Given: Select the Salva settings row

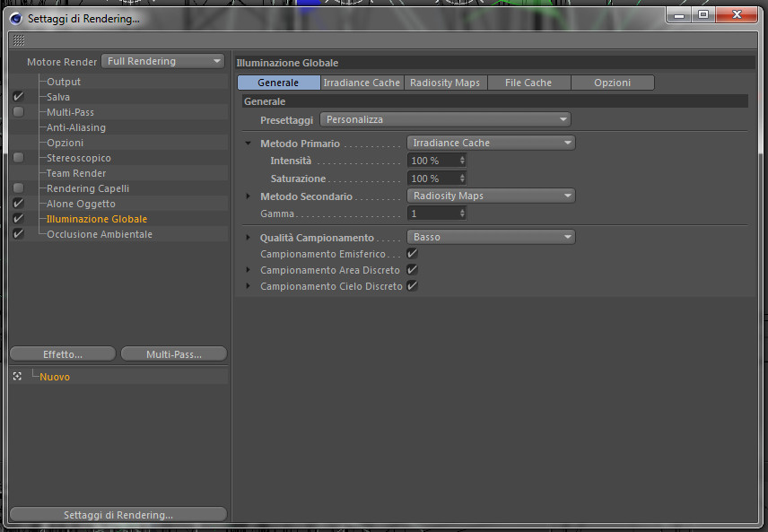Looking at the screenshot, I should click(x=118, y=97).
